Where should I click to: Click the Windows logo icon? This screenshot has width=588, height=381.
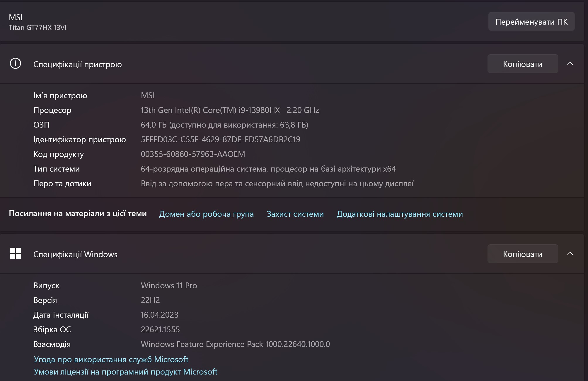(15, 253)
